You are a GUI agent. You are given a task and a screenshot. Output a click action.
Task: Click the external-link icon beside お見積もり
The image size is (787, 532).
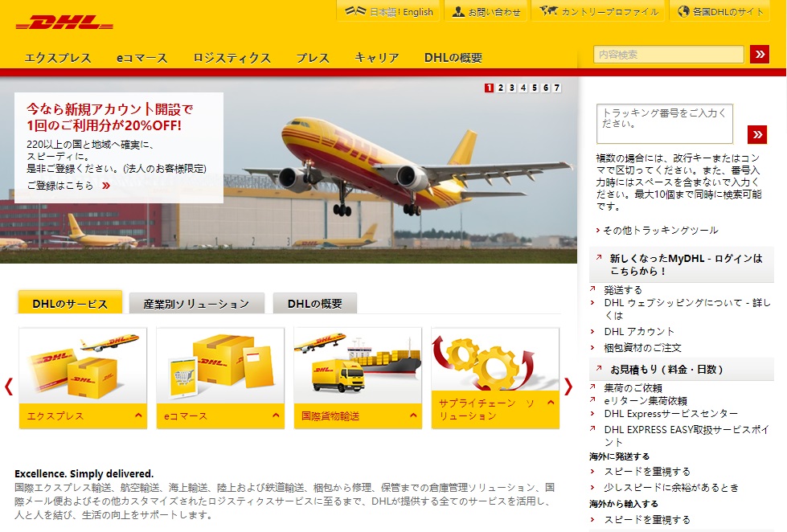coord(599,368)
